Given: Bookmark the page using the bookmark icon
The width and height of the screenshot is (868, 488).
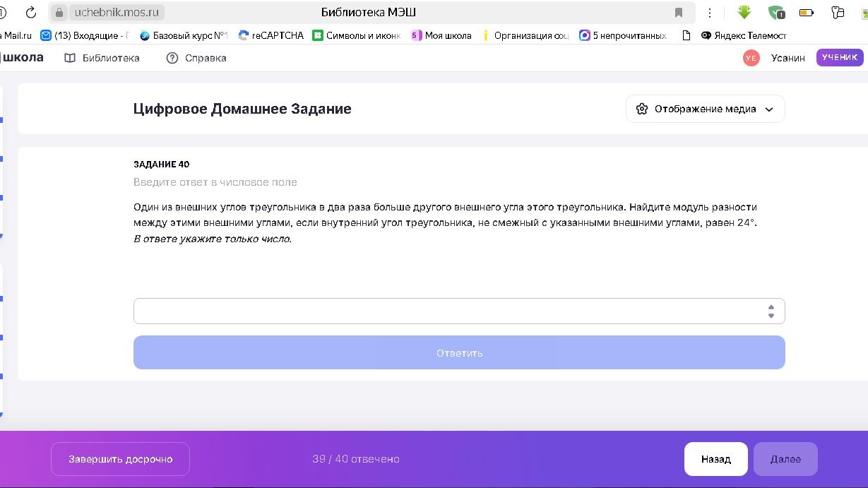Looking at the screenshot, I should 679,12.
